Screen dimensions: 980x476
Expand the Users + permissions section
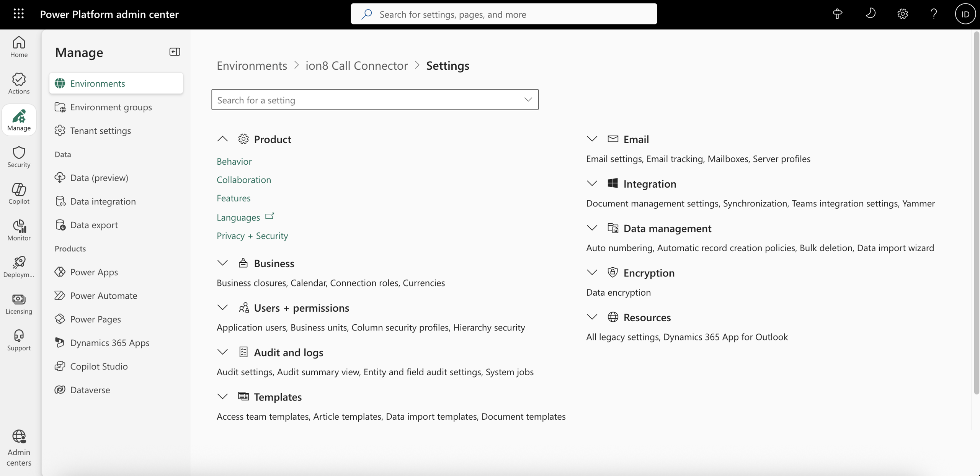click(222, 308)
